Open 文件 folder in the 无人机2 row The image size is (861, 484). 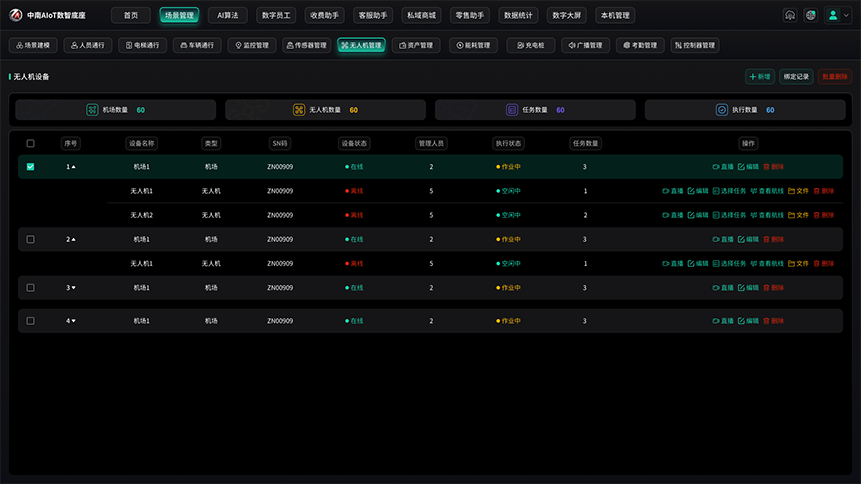point(798,215)
